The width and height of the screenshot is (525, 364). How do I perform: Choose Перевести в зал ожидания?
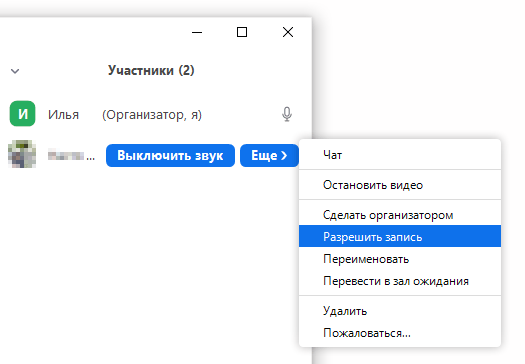(400, 281)
